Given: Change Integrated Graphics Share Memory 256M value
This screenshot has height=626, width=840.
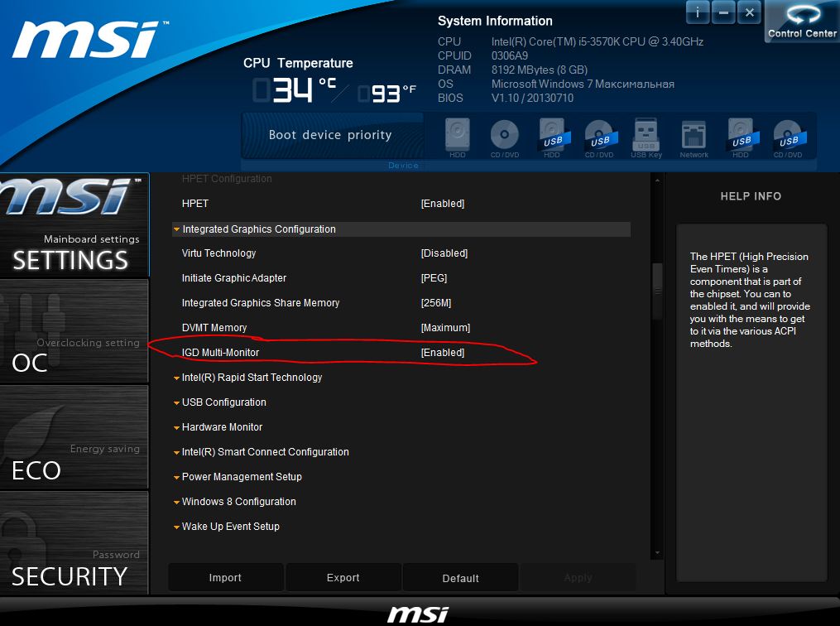Looking at the screenshot, I should click(x=436, y=303).
